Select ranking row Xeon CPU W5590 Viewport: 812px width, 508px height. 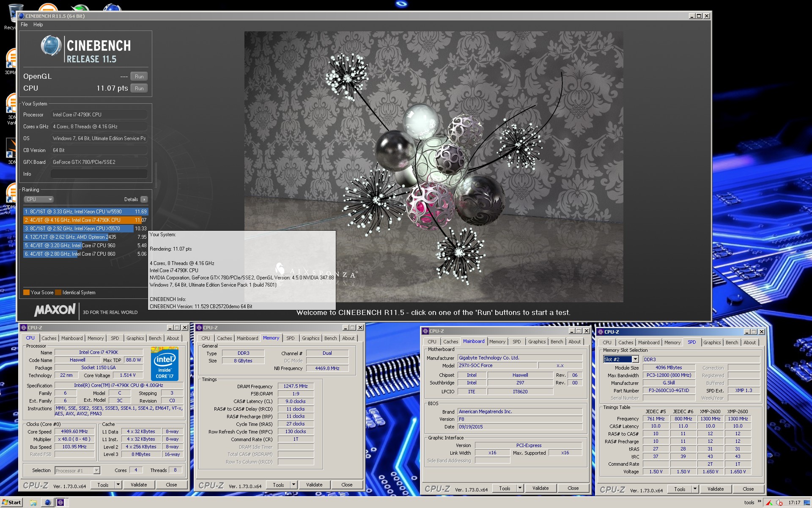click(85, 212)
